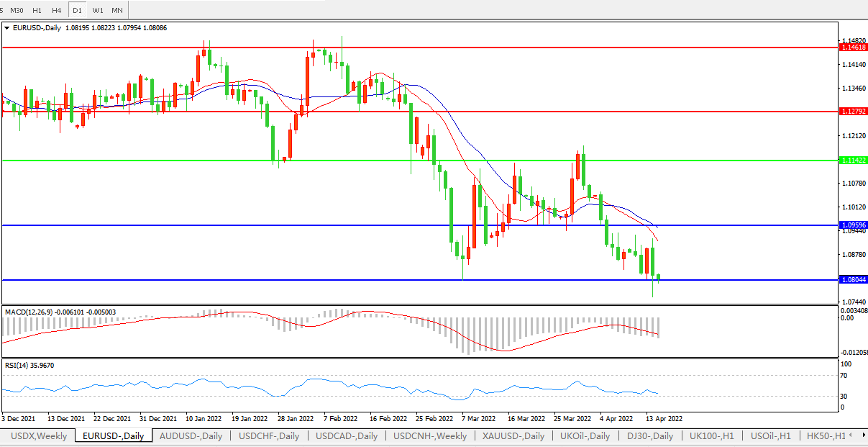Open the XAUUSD-,Daily chart tab
The width and height of the screenshot is (868, 447).
(513, 436)
